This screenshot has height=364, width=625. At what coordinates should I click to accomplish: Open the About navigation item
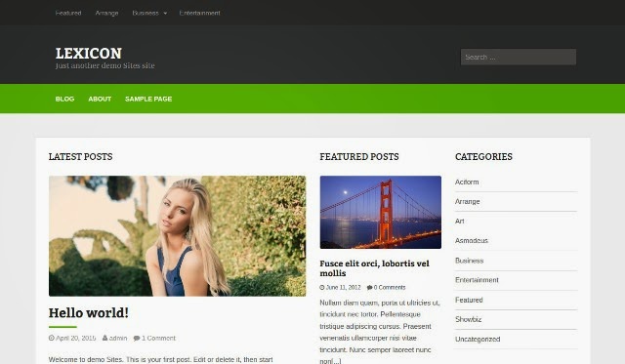click(100, 99)
